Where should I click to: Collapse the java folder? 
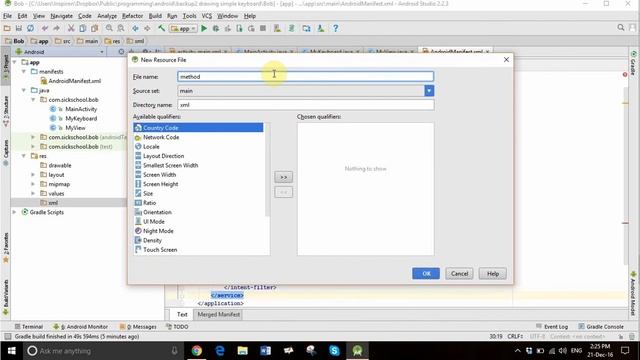(24, 90)
